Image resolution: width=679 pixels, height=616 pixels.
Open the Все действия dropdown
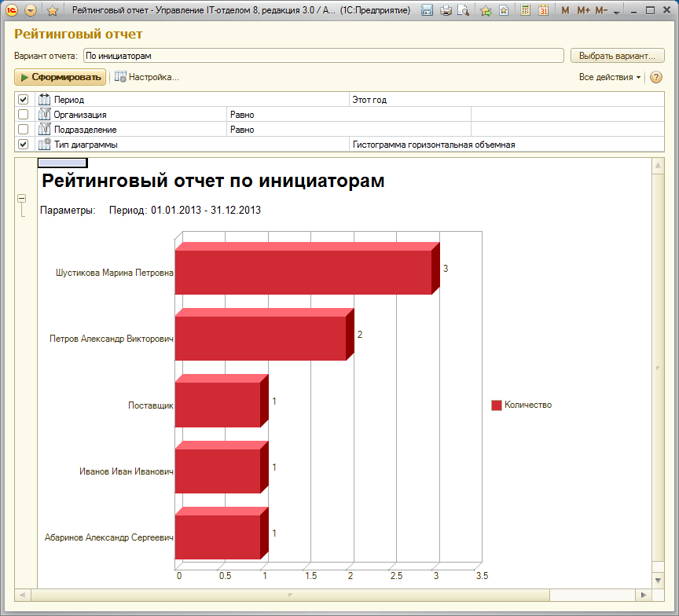pos(610,77)
